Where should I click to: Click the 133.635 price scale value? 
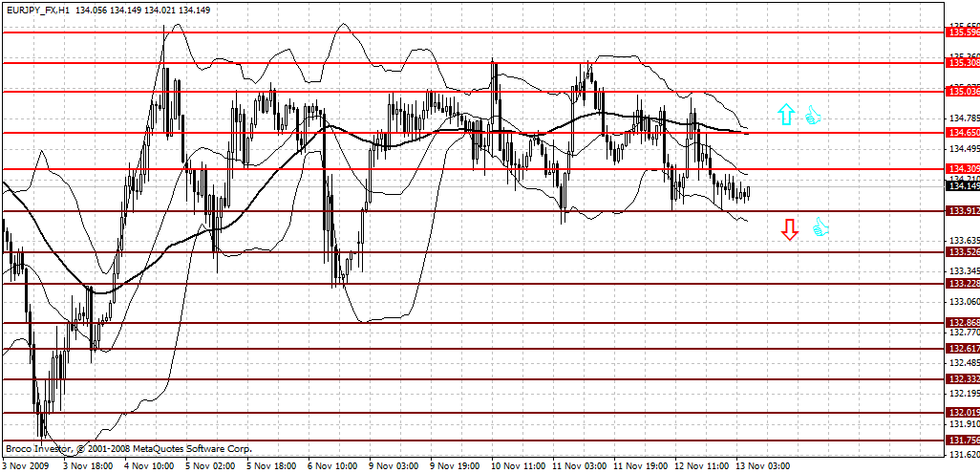tap(965, 240)
